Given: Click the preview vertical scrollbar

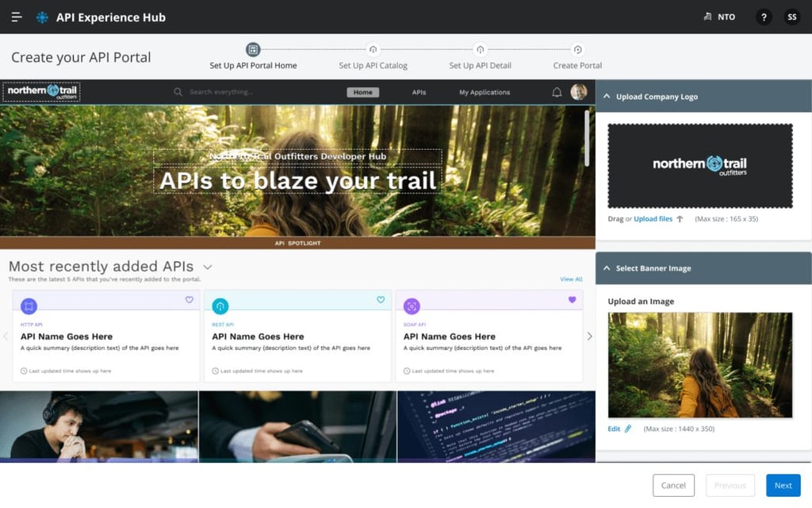Looking at the screenshot, I should click(587, 138).
